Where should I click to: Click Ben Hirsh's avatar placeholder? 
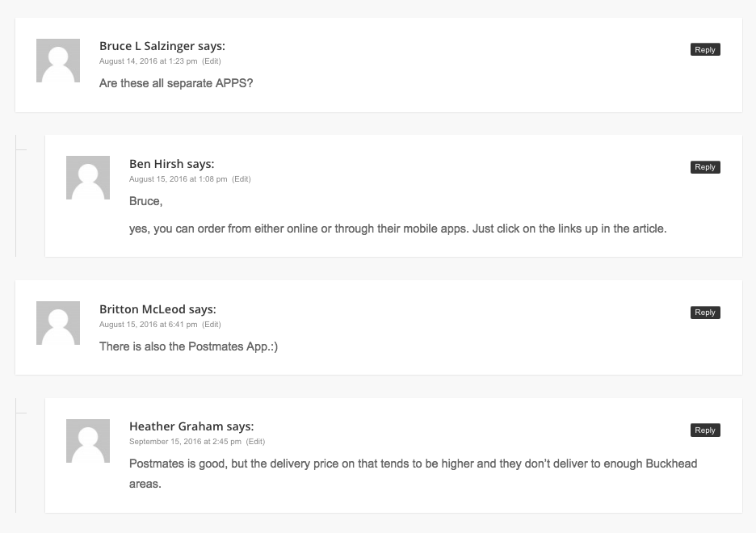point(88,178)
